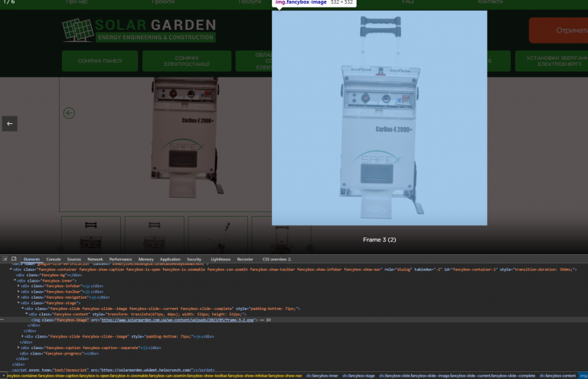Expand the fancybox-caption div node
Screen dimensions: 588x379
coord(18,348)
